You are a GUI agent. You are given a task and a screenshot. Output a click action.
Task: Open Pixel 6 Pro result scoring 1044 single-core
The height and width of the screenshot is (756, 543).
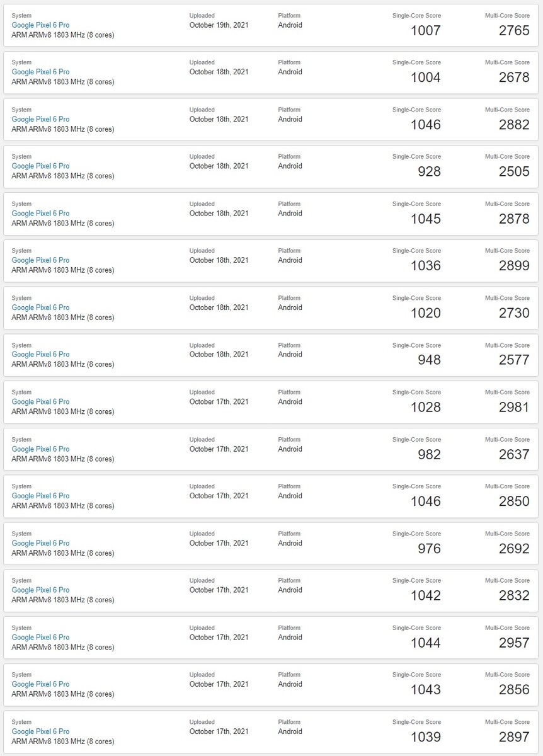pyautogui.click(x=40, y=637)
